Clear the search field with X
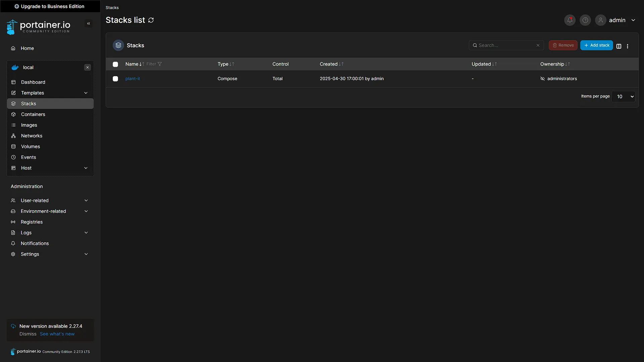The height and width of the screenshot is (362, 644). (538, 45)
